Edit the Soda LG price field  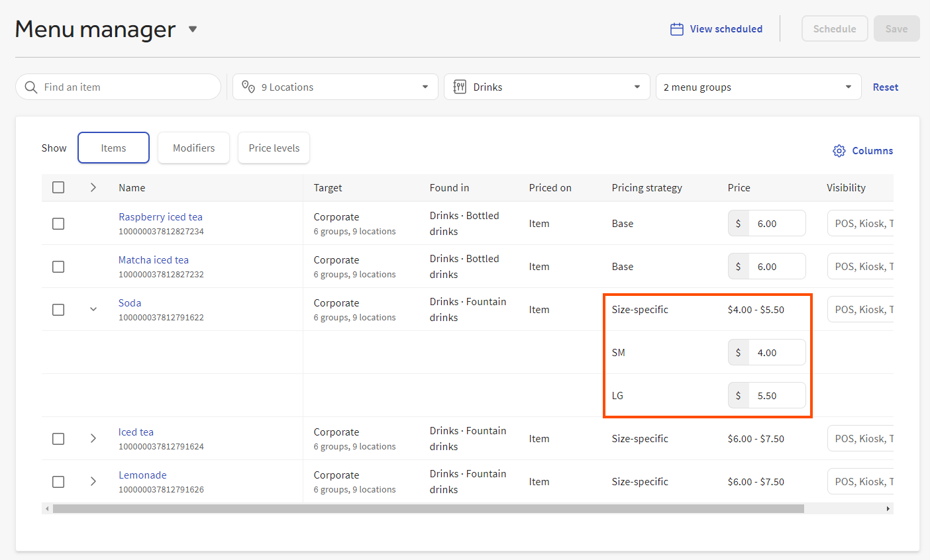point(767,395)
